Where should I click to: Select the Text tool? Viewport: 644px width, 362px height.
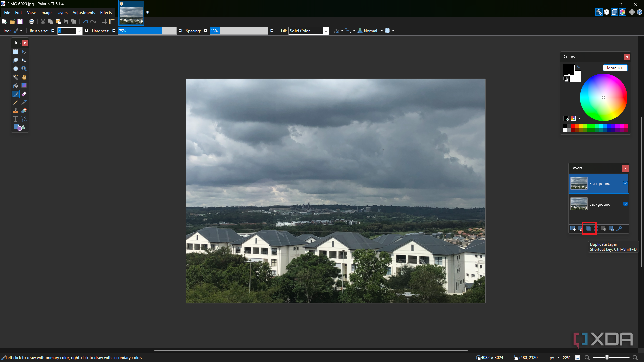tap(16, 119)
